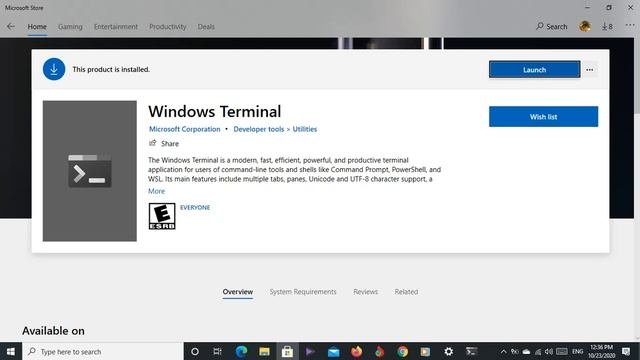
Task: Open Settings gear on the taskbar
Action: coord(449,351)
